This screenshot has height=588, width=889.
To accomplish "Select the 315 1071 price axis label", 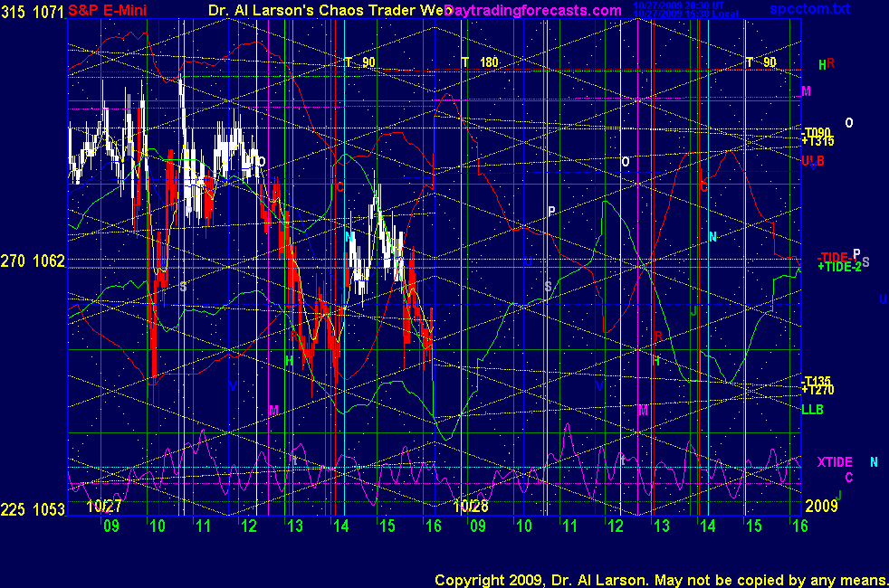I will (x=32, y=12).
